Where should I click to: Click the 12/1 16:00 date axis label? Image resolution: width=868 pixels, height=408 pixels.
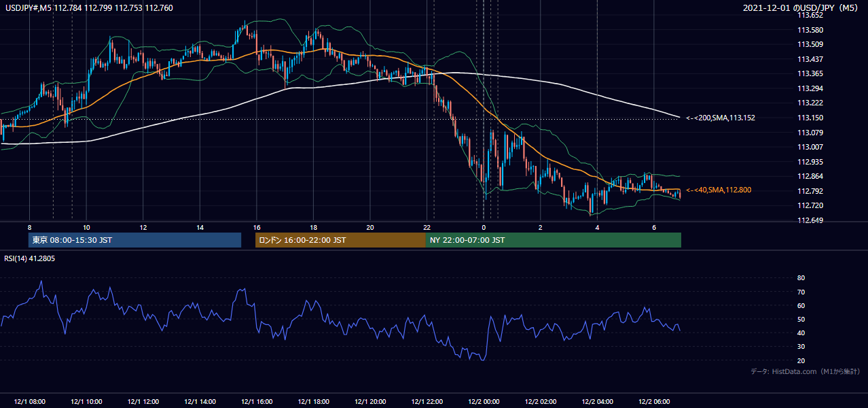(256, 401)
